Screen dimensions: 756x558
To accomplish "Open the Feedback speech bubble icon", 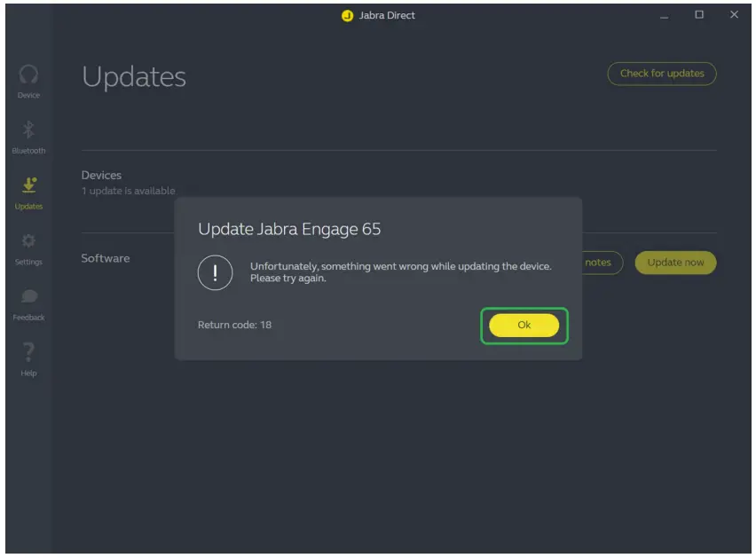I will coord(29,295).
